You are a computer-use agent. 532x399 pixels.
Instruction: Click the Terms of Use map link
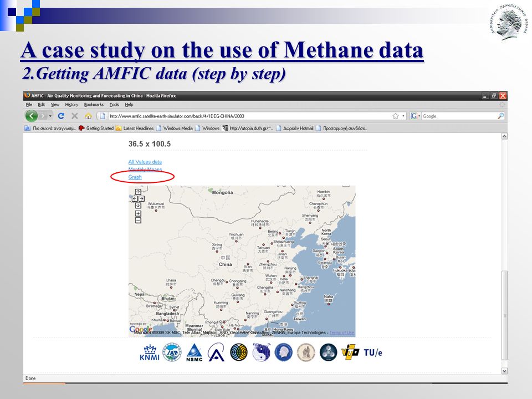click(342, 332)
